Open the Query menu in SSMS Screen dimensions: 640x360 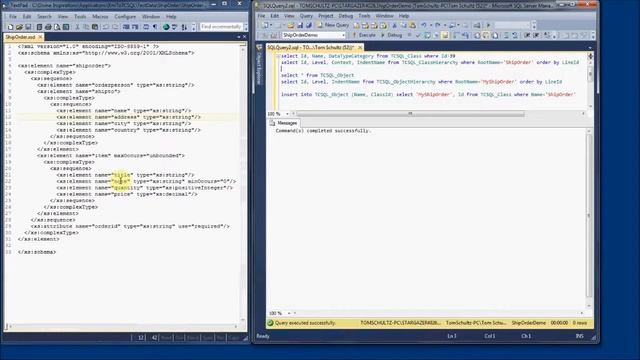pyautogui.click(x=306, y=16)
